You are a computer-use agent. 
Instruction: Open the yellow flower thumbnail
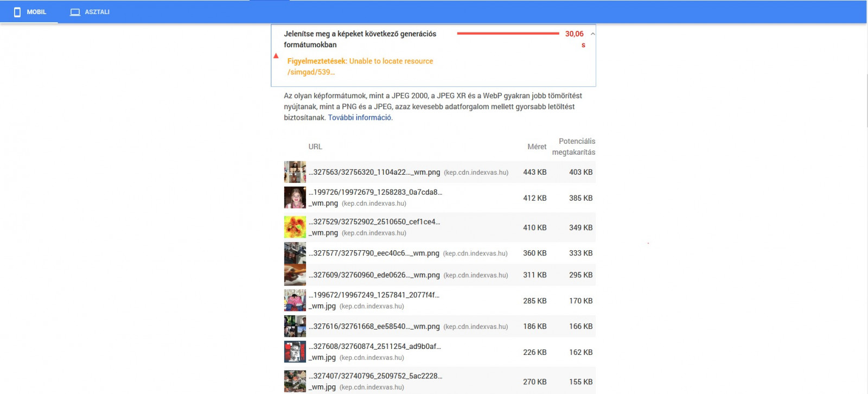tap(295, 227)
